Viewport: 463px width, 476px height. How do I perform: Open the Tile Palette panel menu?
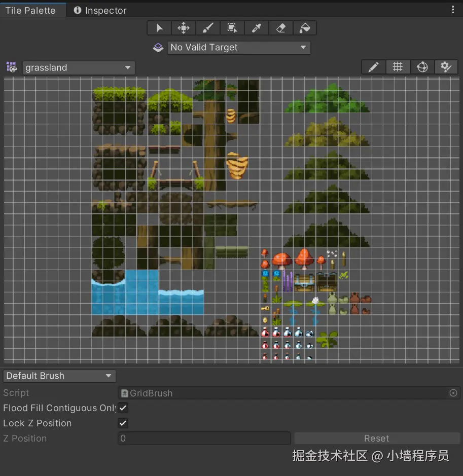tap(454, 10)
